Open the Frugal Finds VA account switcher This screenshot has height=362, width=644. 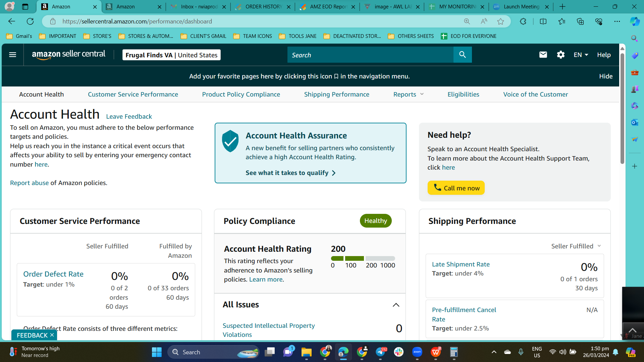(171, 55)
